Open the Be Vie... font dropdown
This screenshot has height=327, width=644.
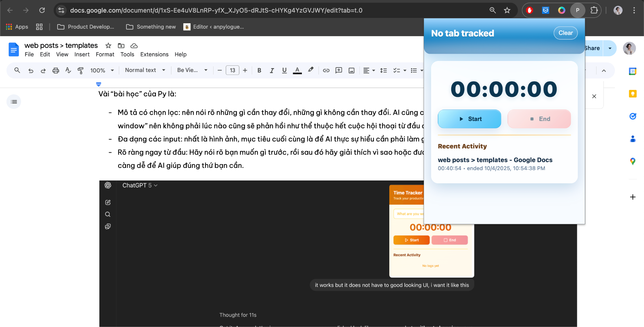pos(192,70)
